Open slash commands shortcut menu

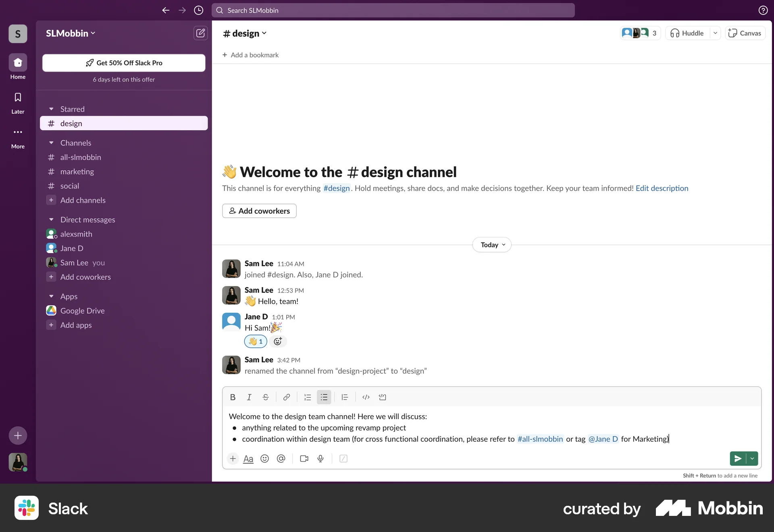343,459
